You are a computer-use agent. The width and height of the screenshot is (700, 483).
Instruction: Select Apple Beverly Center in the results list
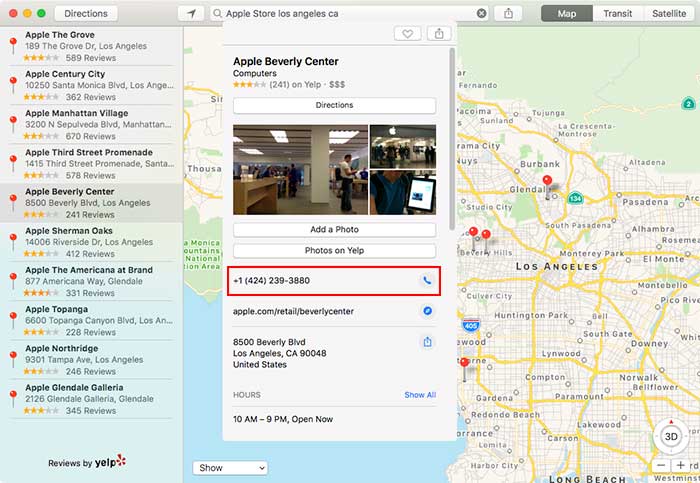click(91, 203)
